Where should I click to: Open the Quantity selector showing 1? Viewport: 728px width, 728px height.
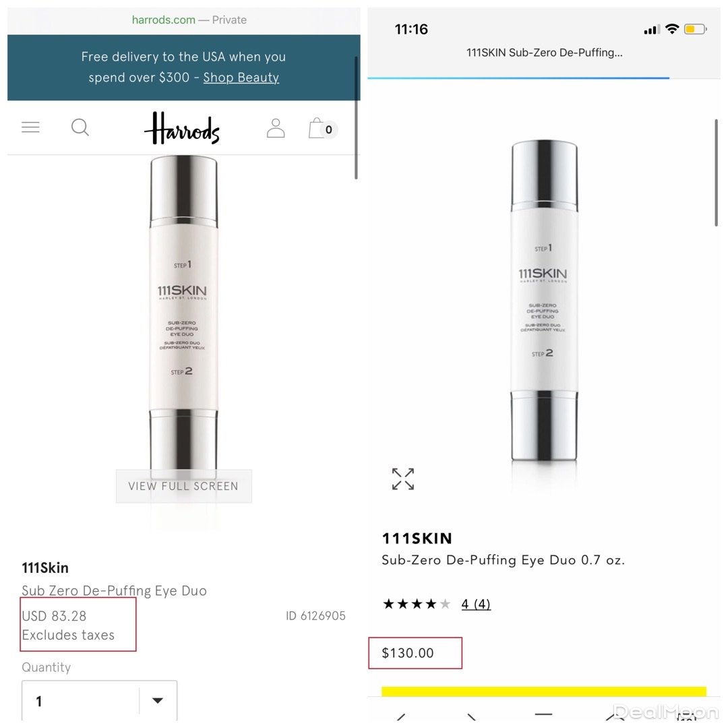[99, 700]
